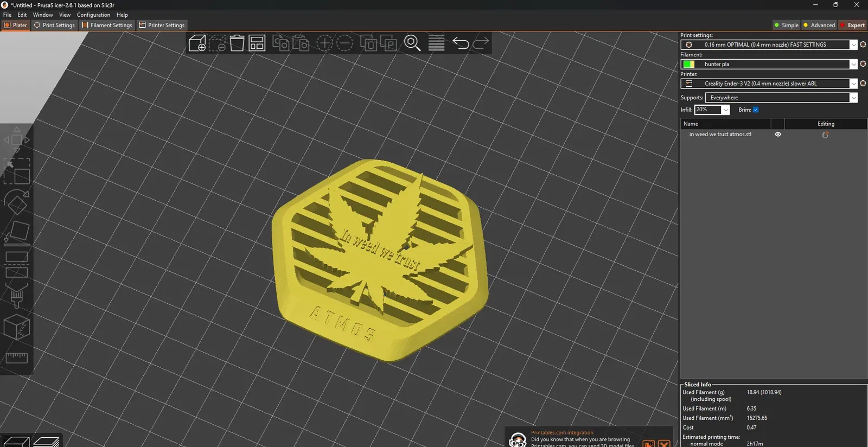
Task: Click the green filament color swatch
Action: [x=689, y=64]
